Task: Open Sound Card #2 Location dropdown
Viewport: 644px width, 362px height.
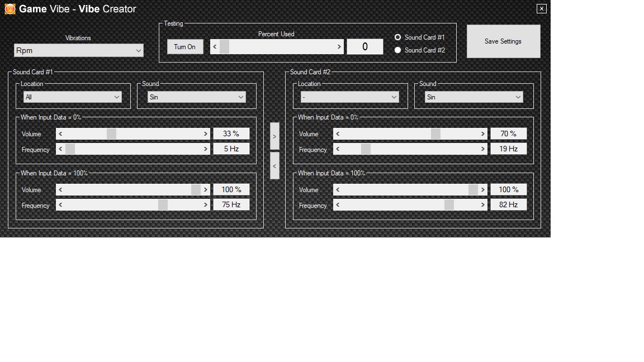Action: (x=350, y=97)
